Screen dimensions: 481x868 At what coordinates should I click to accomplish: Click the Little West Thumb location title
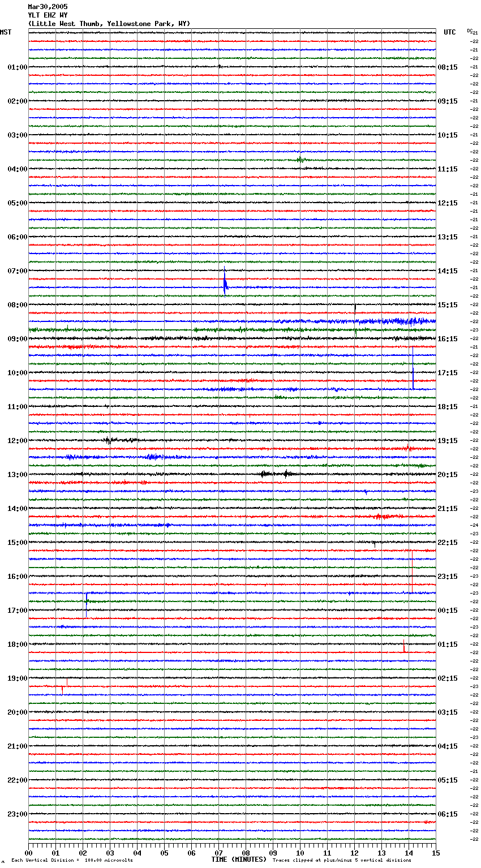(x=109, y=24)
